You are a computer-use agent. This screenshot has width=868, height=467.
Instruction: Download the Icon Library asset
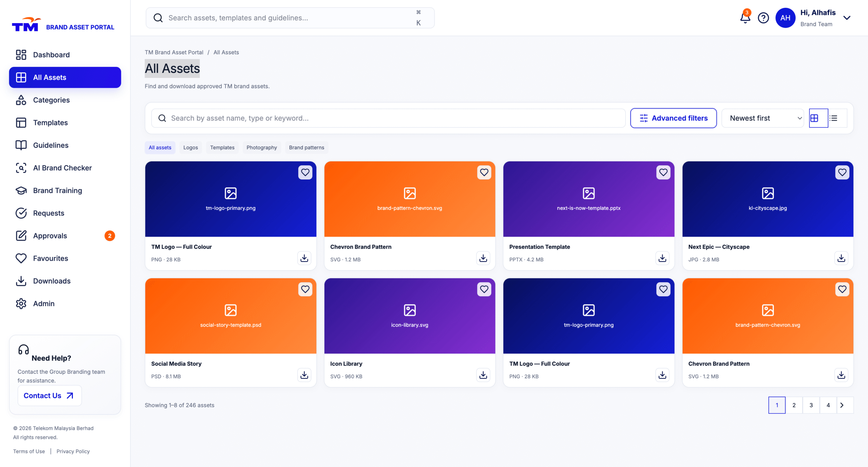[483, 375]
